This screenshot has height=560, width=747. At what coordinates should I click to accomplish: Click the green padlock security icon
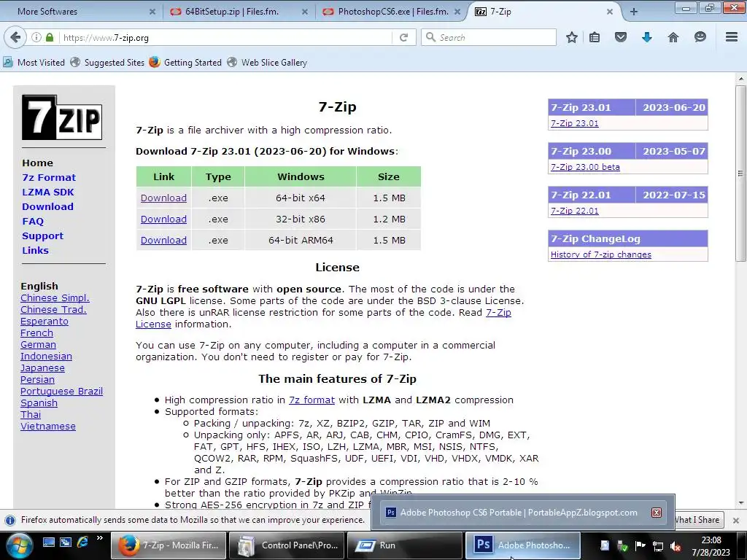[x=50, y=37]
